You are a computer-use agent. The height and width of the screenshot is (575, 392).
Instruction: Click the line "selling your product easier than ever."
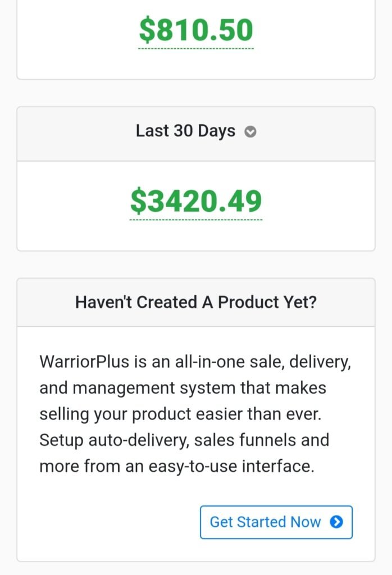coord(180,414)
